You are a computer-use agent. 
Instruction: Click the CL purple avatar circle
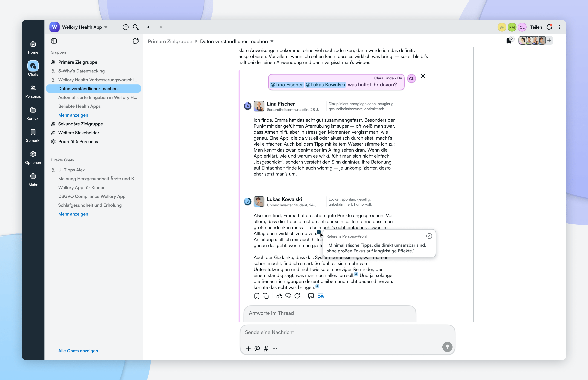[x=522, y=27]
